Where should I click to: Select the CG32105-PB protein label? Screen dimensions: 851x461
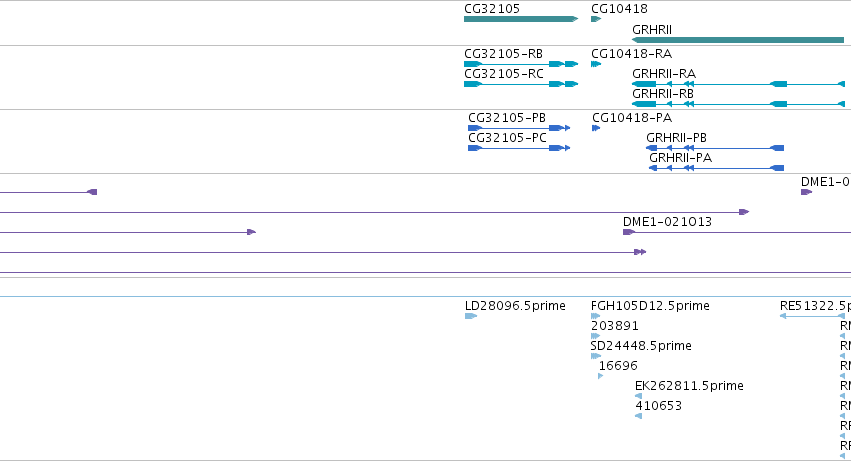click(x=507, y=118)
